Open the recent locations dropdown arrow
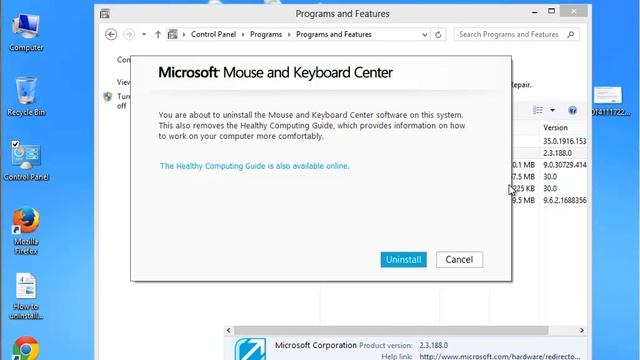 [x=144, y=34]
